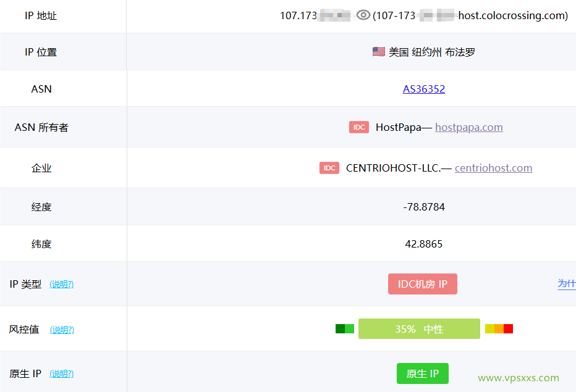Click the ASN row label

click(41, 89)
